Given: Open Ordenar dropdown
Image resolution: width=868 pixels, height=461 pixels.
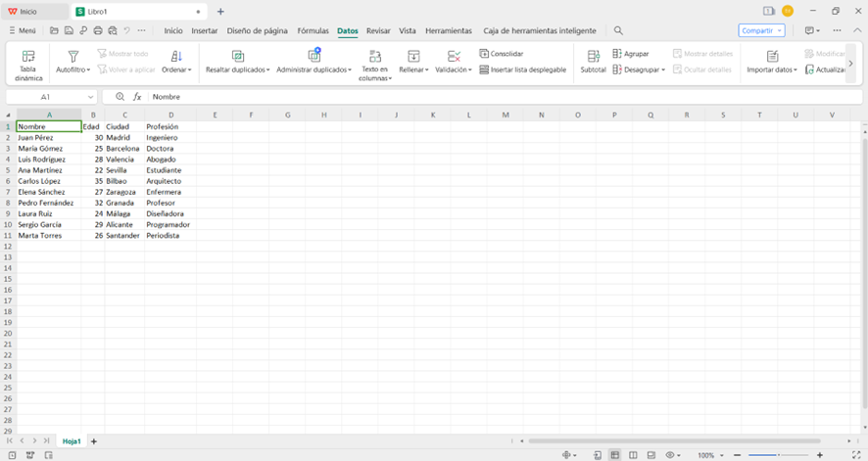Looking at the screenshot, I should 176,69.
